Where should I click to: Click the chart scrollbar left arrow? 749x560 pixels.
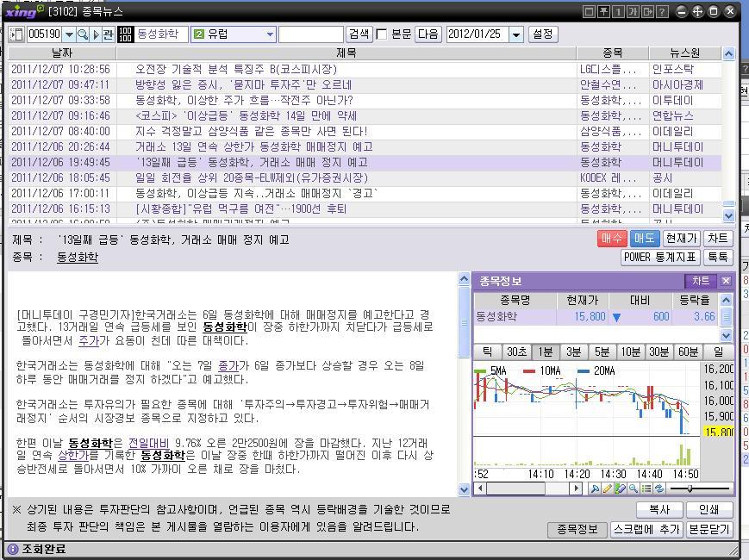(x=479, y=488)
